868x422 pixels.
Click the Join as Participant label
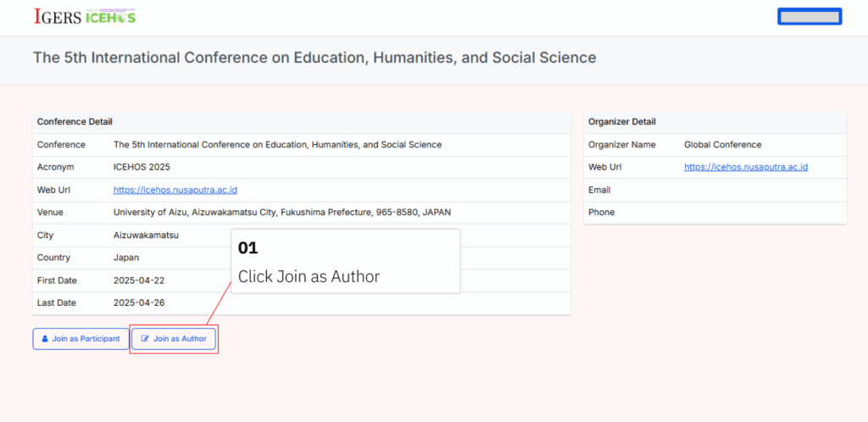coord(86,339)
